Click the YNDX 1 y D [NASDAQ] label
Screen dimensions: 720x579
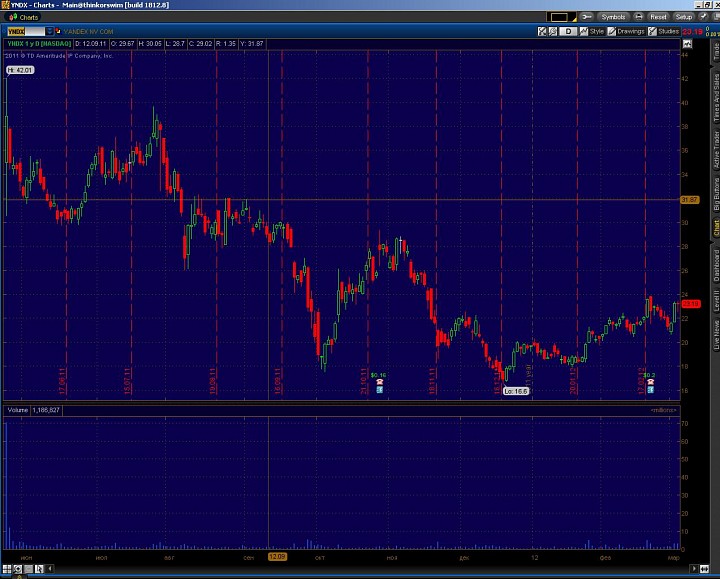[x=39, y=44]
